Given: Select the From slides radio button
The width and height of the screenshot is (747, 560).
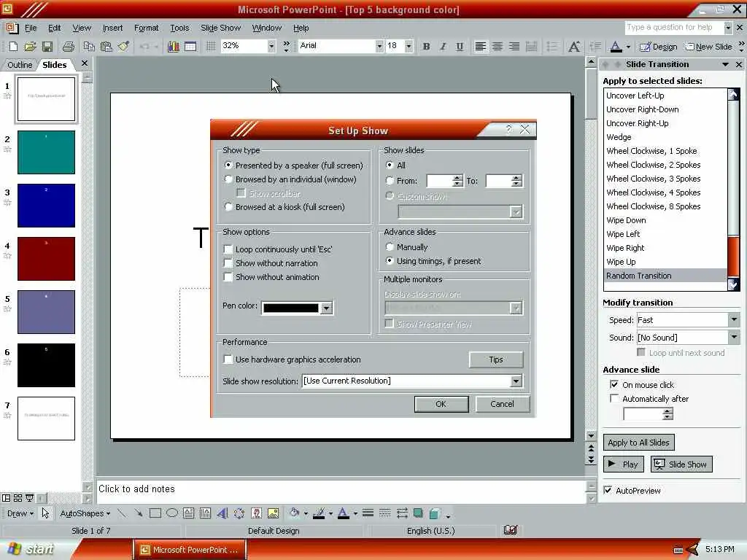Looking at the screenshot, I should pos(390,181).
